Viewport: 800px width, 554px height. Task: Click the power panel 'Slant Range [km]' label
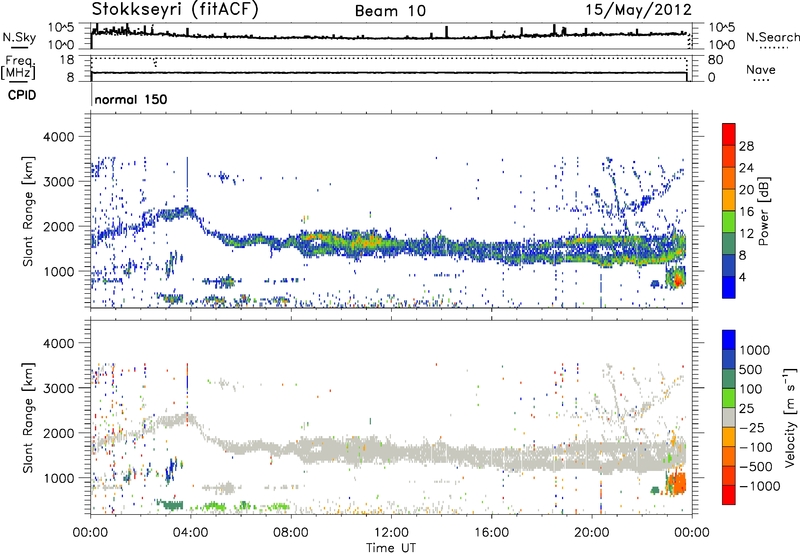[28, 211]
